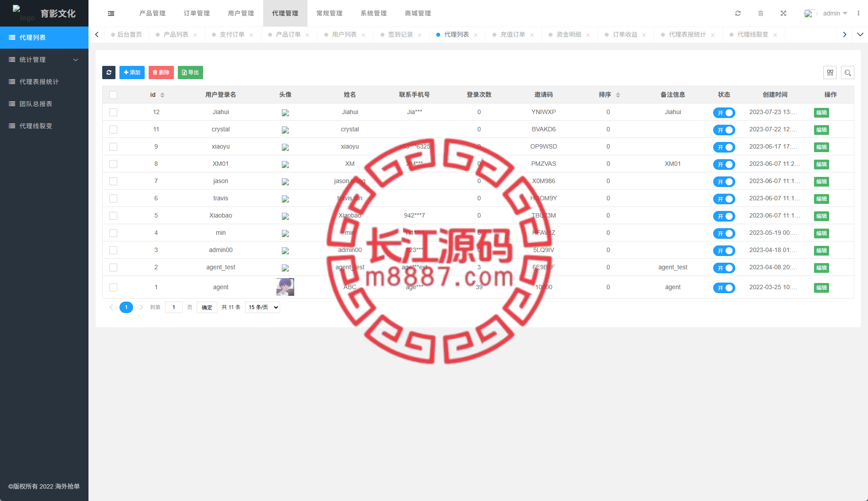Open the 商城管理 top menu
Image resolution: width=868 pixels, height=501 pixels.
coord(418,13)
